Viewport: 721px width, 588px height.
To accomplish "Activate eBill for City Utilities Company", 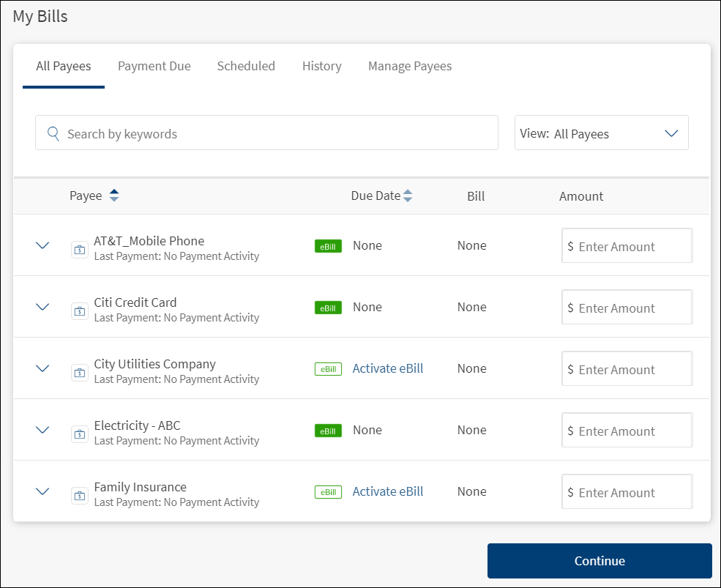I will point(387,368).
